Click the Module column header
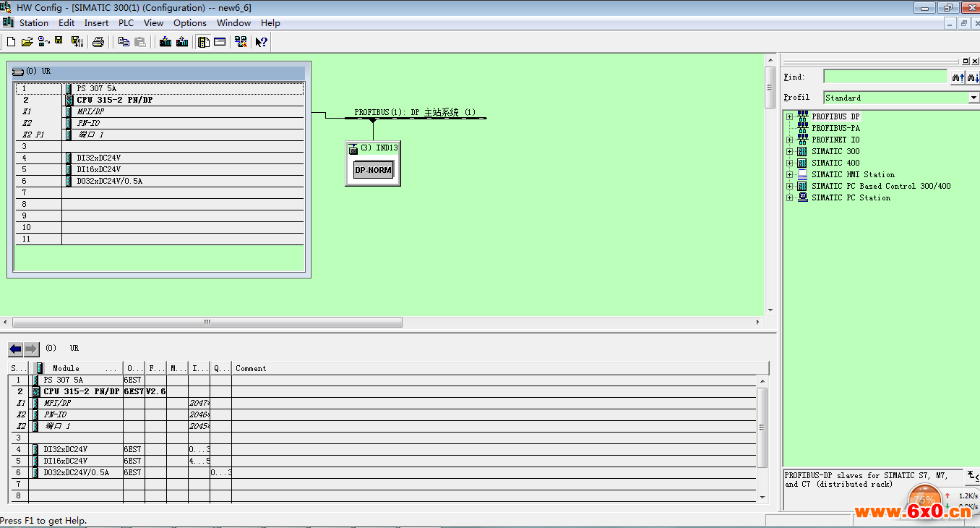980x528 pixels. coord(76,368)
